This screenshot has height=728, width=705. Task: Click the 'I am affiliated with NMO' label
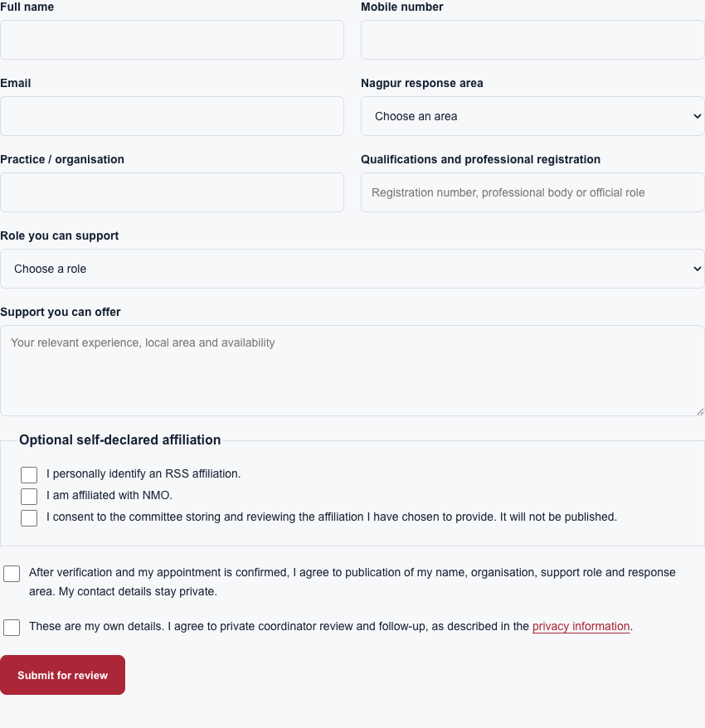click(x=109, y=495)
